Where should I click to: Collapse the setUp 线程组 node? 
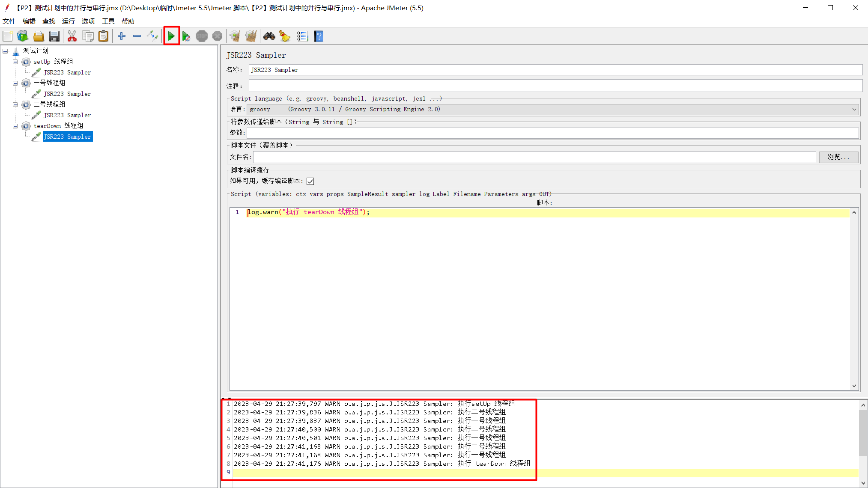coord(15,62)
